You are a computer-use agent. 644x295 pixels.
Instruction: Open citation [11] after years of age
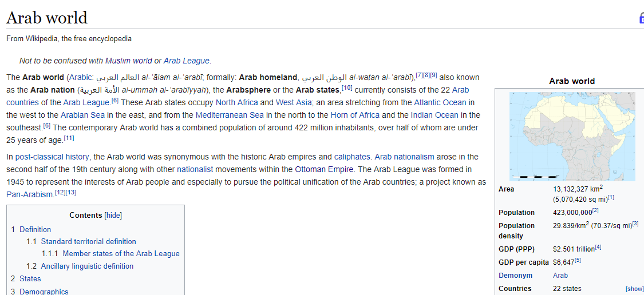click(69, 138)
